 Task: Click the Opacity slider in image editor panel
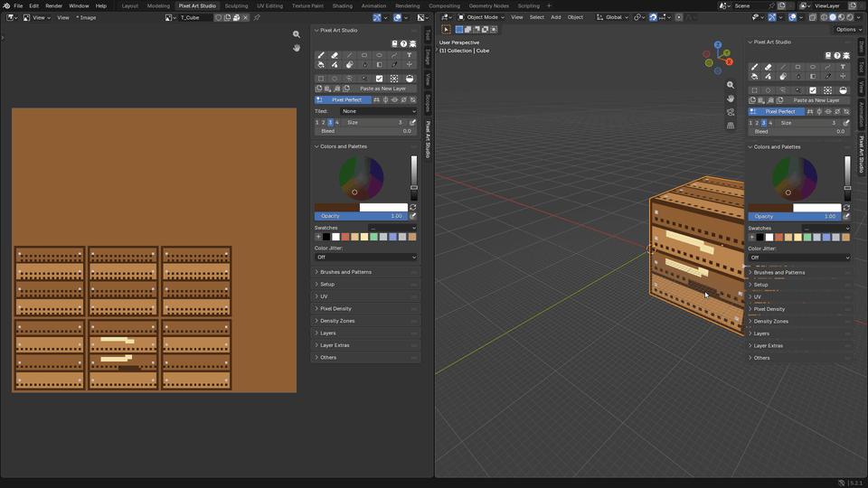coord(361,216)
